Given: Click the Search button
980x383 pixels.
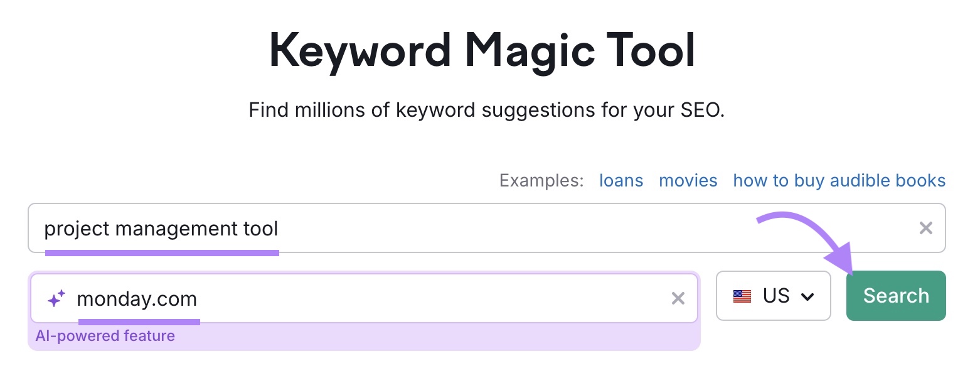Looking at the screenshot, I should (896, 295).
